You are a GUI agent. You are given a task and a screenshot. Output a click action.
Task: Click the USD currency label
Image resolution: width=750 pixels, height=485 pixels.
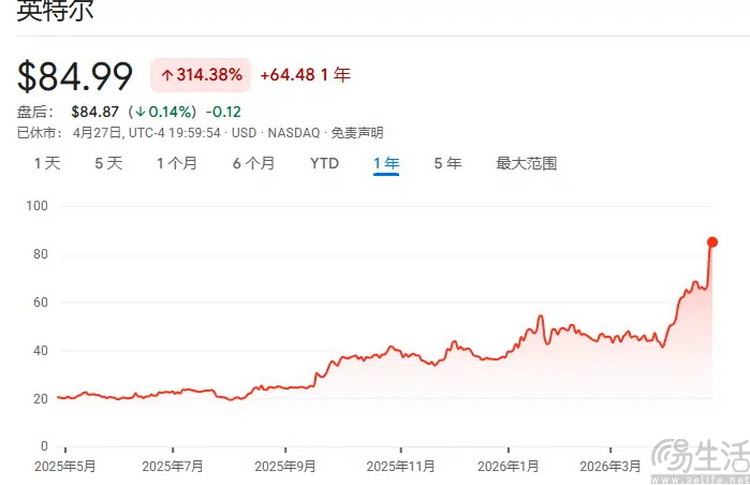pos(244,132)
